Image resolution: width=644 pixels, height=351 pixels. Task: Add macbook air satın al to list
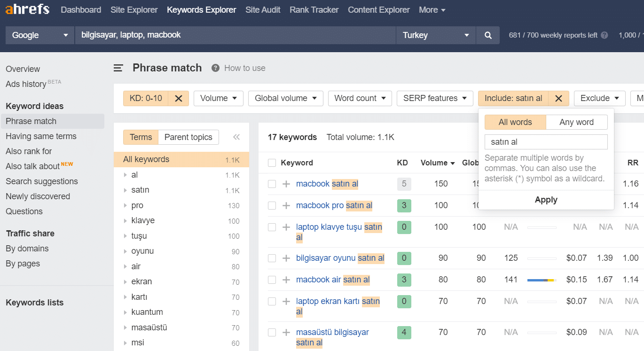pos(286,280)
